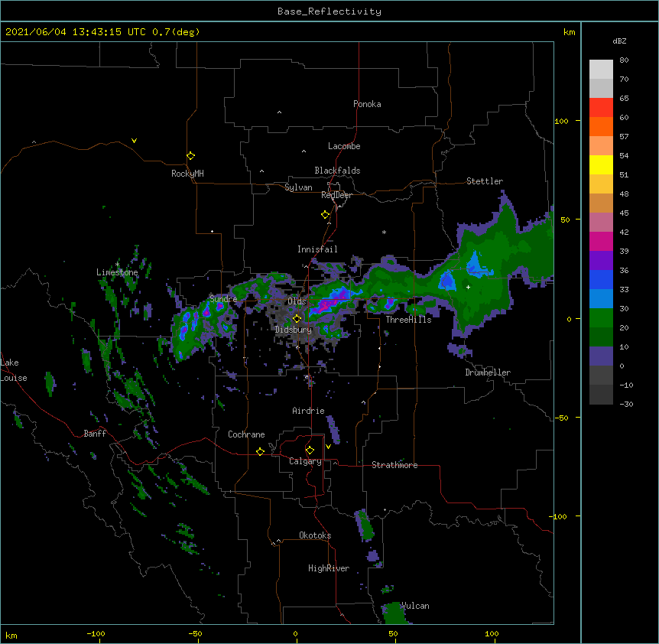The image size is (659, 644).
Task: Click the timestamp 2021/06/04 13:43:15 UTC
Action: tap(76, 32)
